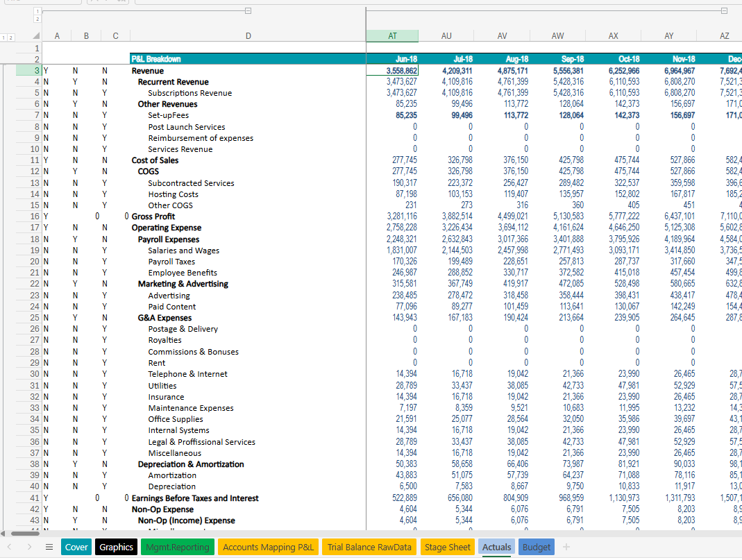
Task: Select column AT header
Action: point(392,36)
